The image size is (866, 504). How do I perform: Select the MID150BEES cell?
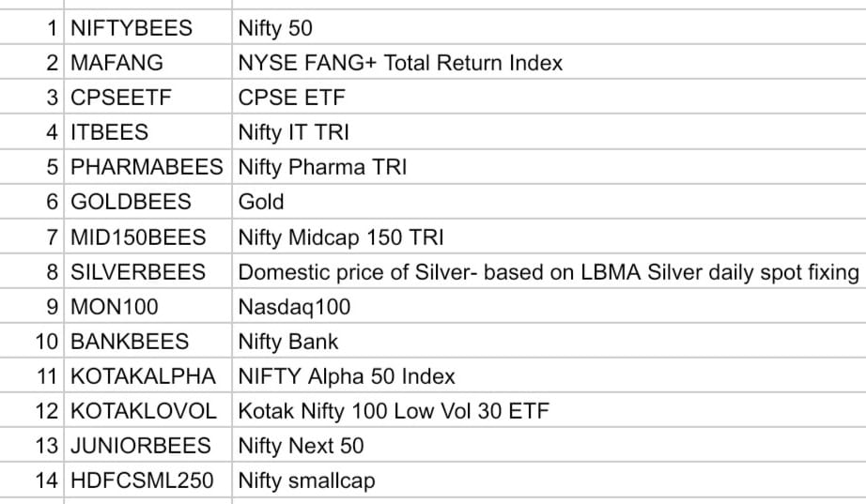click(x=138, y=237)
